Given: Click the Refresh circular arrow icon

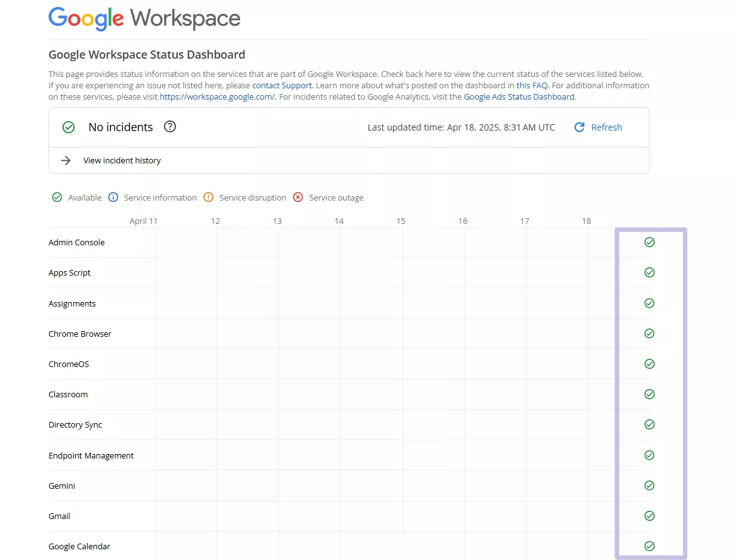Looking at the screenshot, I should (579, 127).
